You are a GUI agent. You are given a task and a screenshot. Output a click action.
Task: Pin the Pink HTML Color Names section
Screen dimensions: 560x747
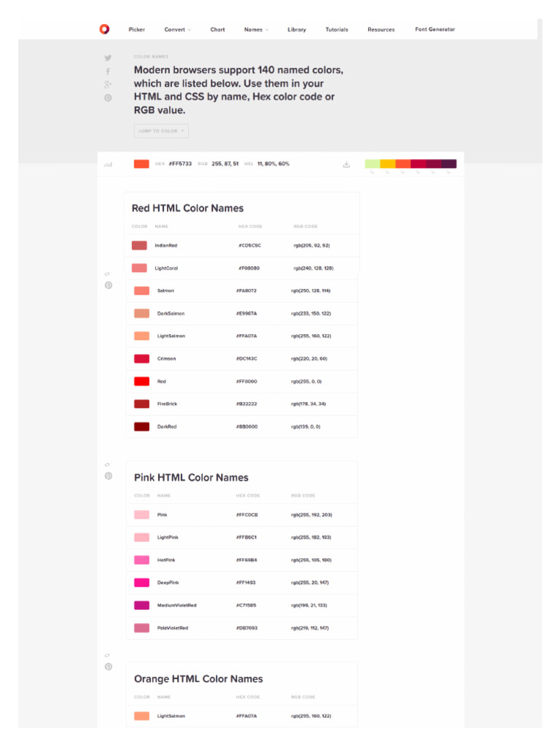pyautogui.click(x=108, y=476)
